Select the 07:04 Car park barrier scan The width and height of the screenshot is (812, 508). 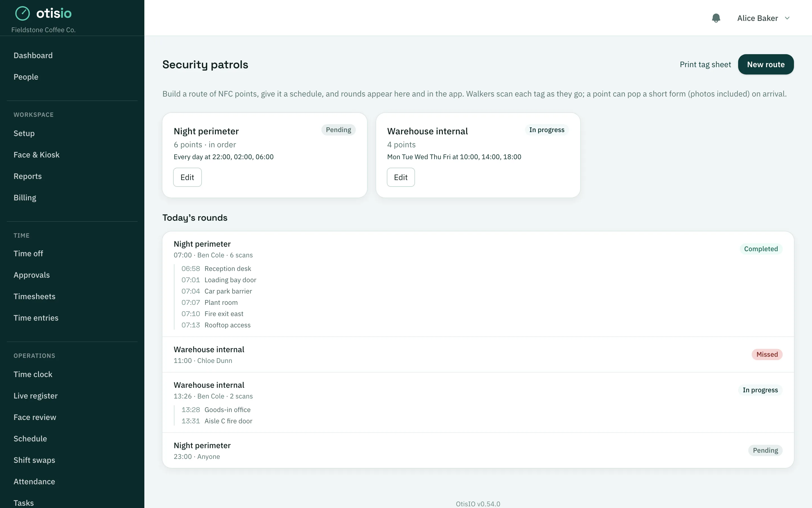coord(217,291)
